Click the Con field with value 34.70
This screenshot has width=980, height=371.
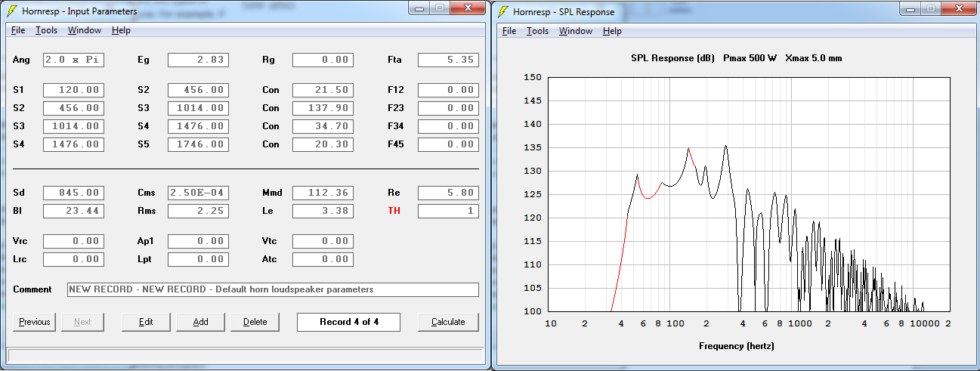point(323,126)
